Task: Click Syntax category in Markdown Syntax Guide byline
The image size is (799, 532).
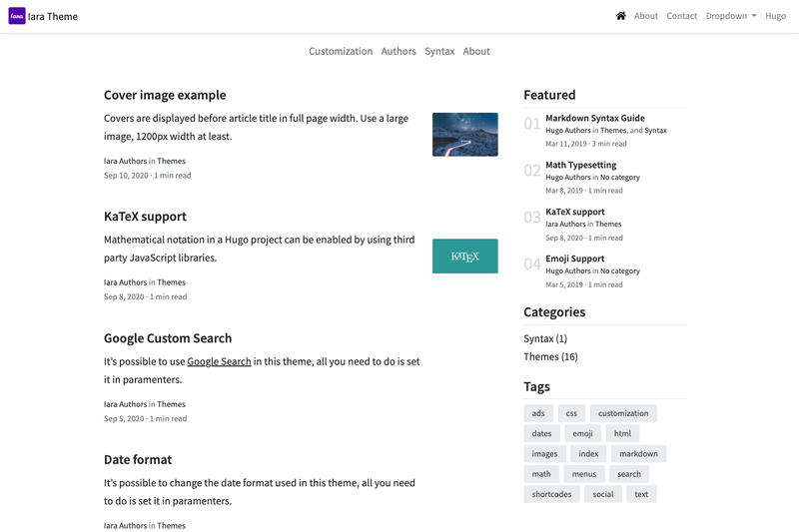Action: [655, 131]
